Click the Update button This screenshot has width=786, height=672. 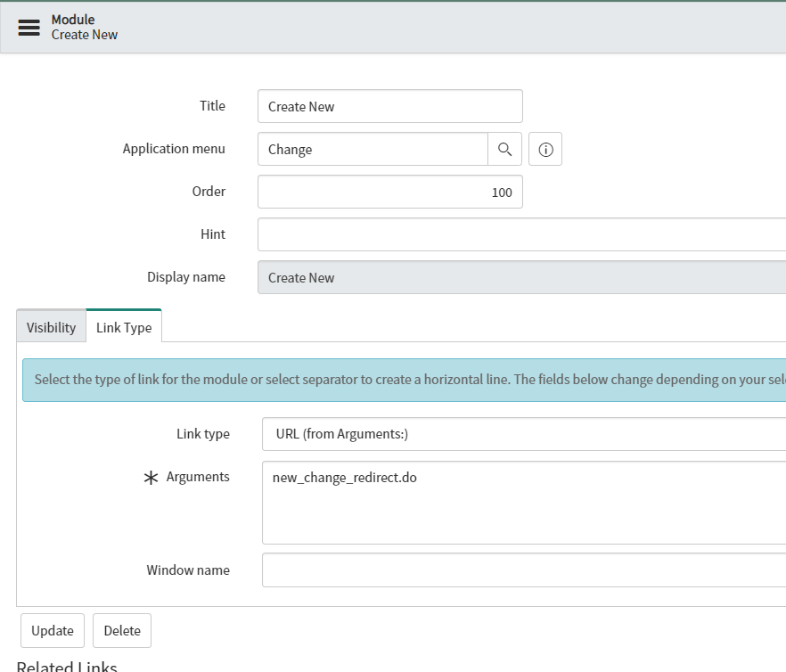pos(52,630)
